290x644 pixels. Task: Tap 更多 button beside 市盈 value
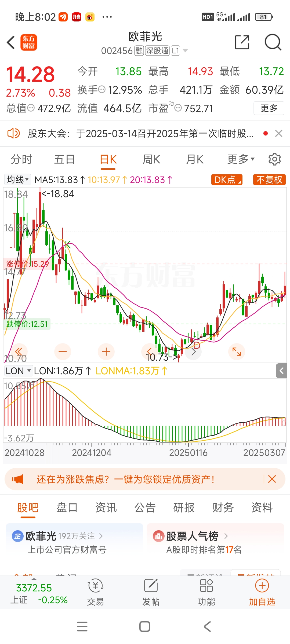click(269, 108)
